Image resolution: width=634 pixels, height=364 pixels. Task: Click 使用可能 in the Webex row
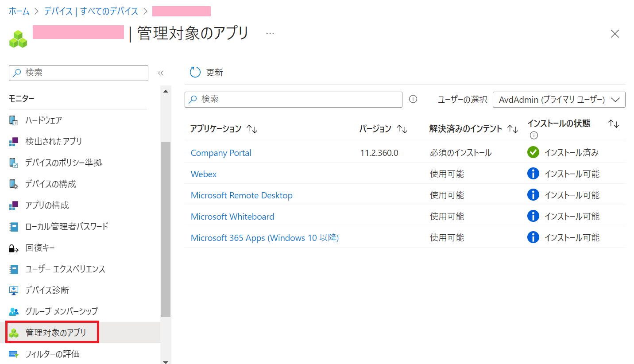coord(447,174)
